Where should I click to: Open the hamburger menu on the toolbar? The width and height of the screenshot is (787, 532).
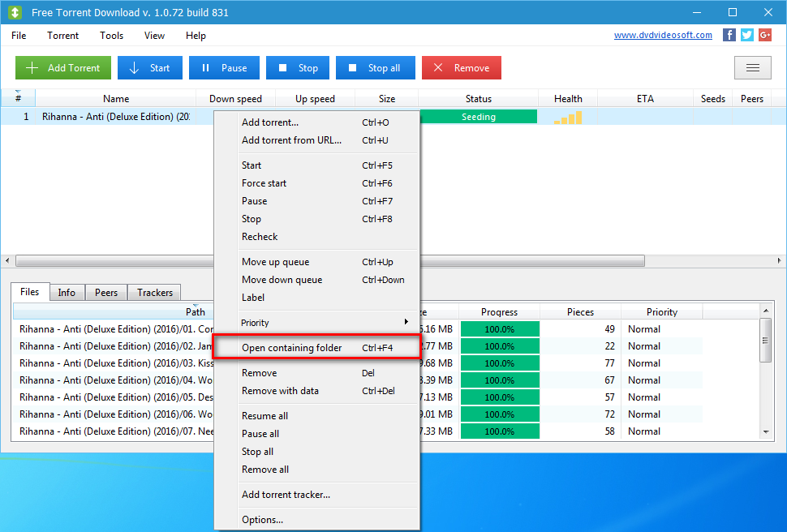point(752,67)
